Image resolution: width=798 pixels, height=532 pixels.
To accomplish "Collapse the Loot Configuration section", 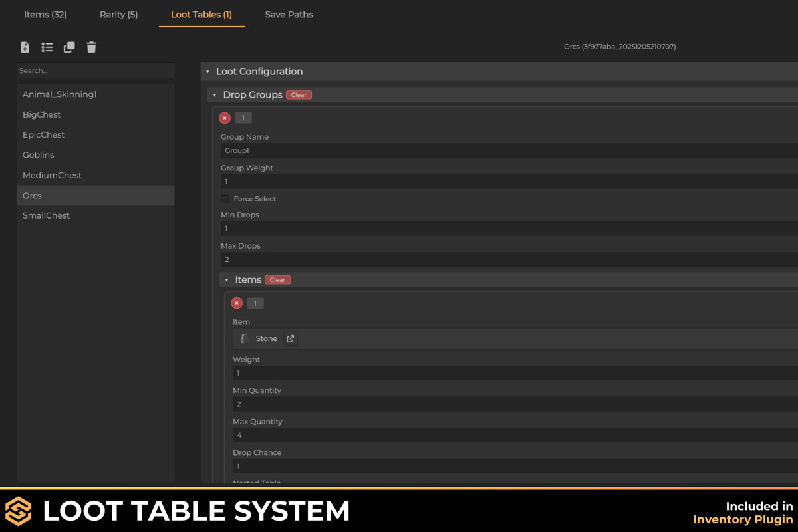I will (207, 71).
